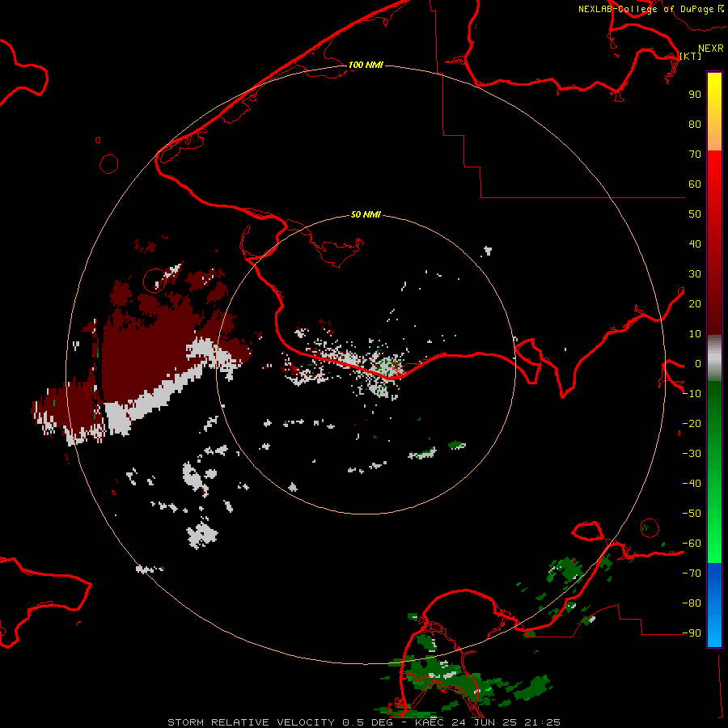This screenshot has height=728, width=728.
Task: Click the 100 NMI range ring label
Action: (366, 65)
